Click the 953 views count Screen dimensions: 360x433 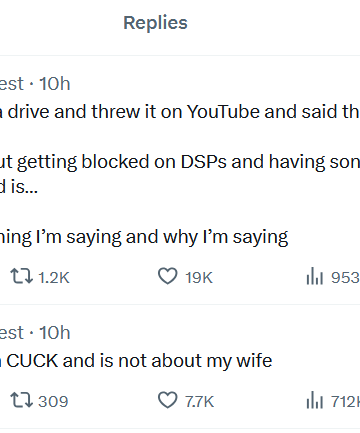click(x=345, y=277)
